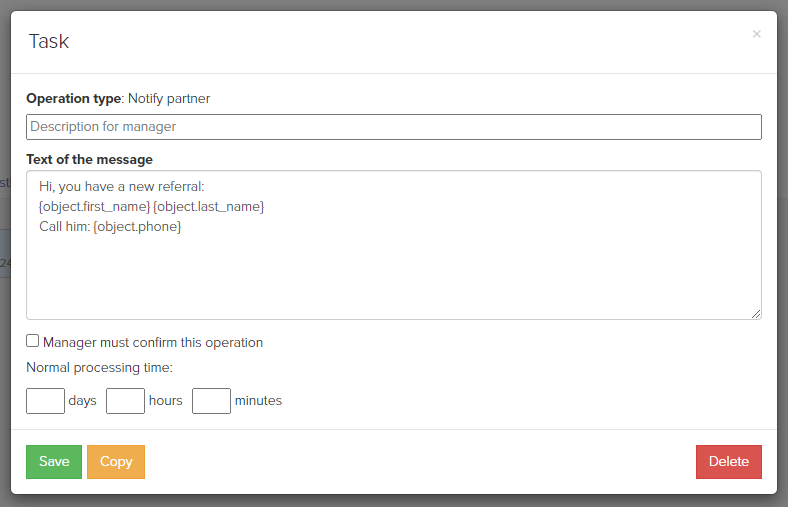Image resolution: width=788 pixels, height=507 pixels.
Task: Click the Normal processing time label
Action: [100, 368]
